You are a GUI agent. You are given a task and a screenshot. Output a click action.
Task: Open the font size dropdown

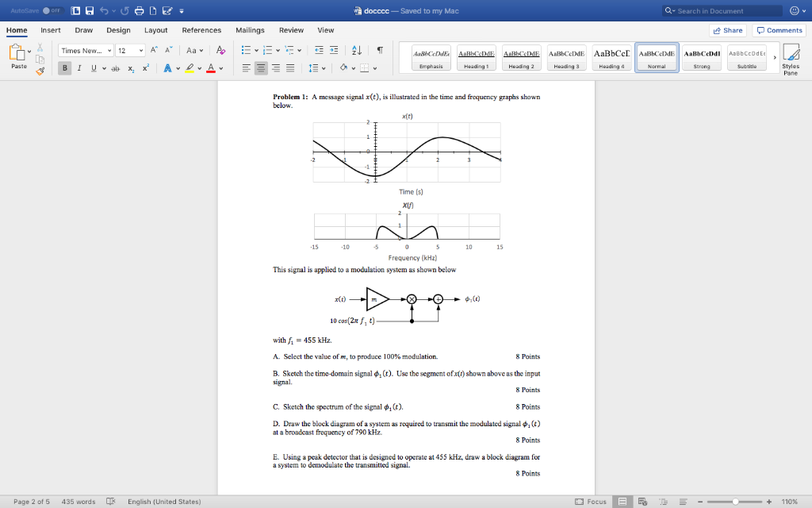pos(141,50)
